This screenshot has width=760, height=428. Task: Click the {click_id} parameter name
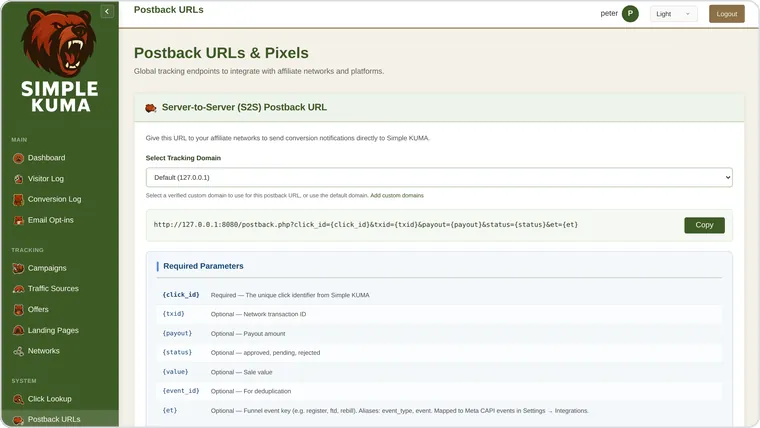coord(181,295)
